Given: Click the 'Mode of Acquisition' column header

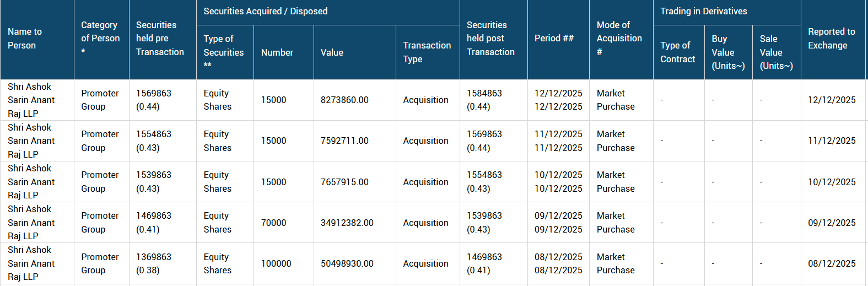Looking at the screenshot, I should click(619, 39).
